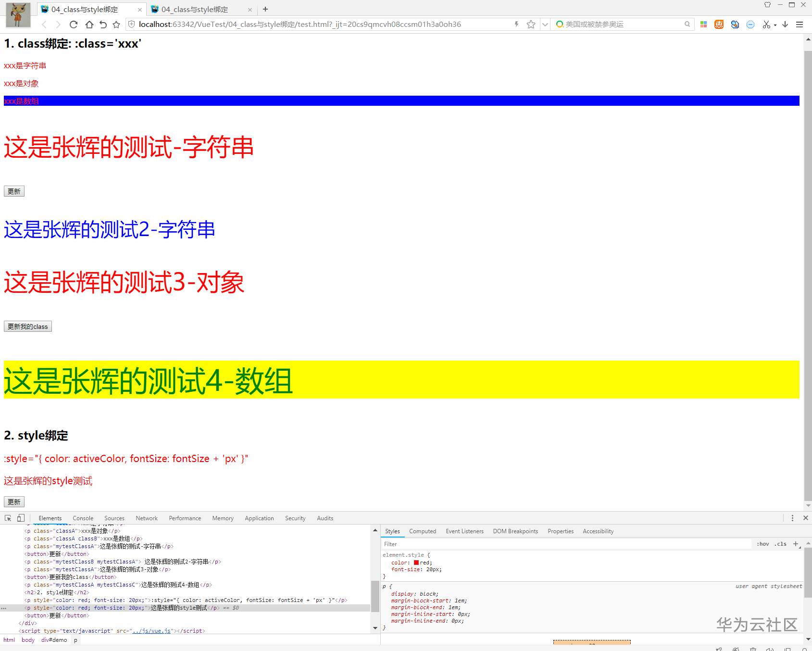Open the red color swatch in element.style

point(416,563)
